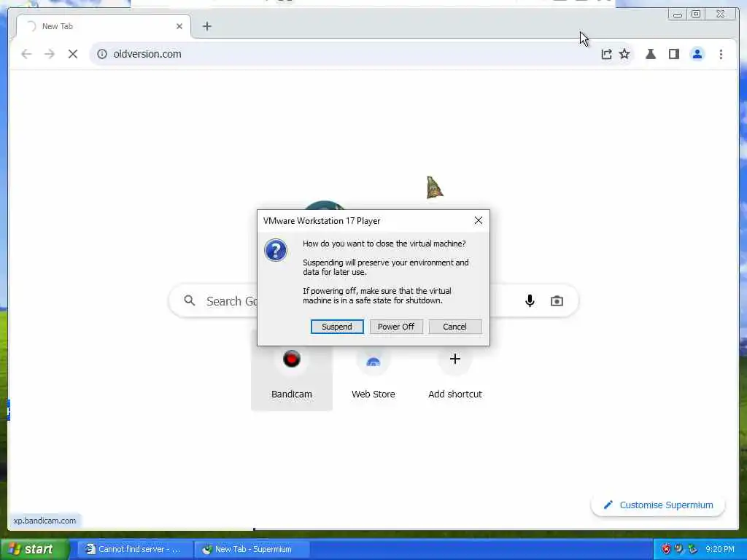Image resolution: width=747 pixels, height=560 pixels.
Task: Open the experiments flask icon
Action: tap(651, 54)
